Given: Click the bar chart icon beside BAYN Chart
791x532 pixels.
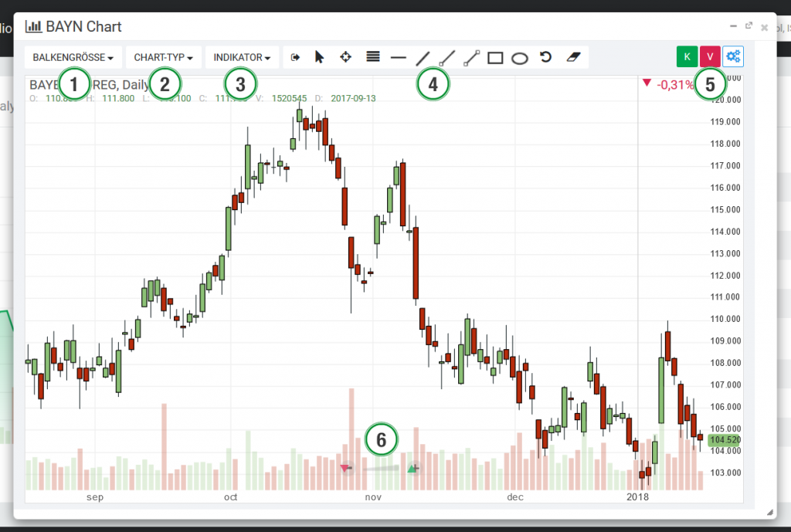Looking at the screenshot, I should (33, 26).
